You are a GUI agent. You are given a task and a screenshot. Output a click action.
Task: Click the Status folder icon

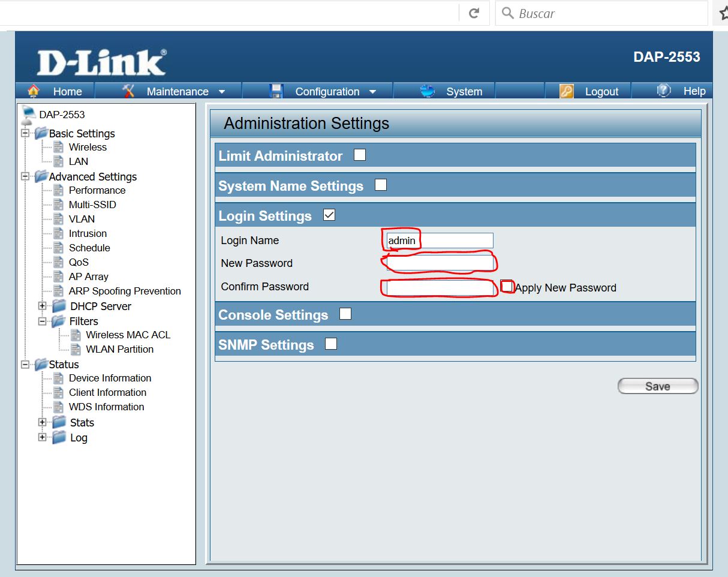(x=41, y=364)
